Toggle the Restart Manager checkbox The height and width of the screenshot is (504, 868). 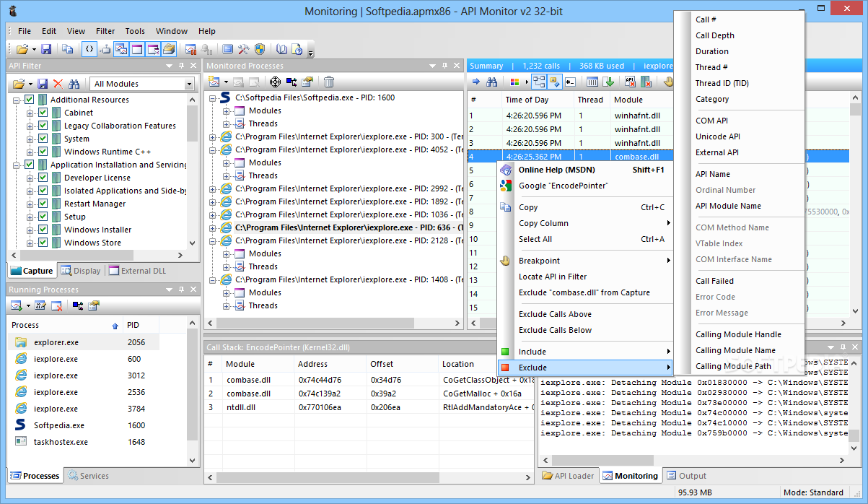tap(43, 204)
